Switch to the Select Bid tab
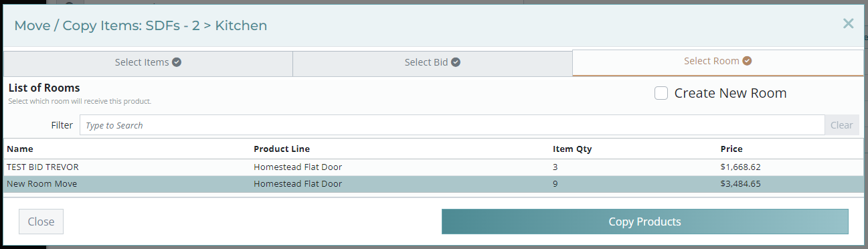Viewport: 868px width, 249px height. click(432, 63)
